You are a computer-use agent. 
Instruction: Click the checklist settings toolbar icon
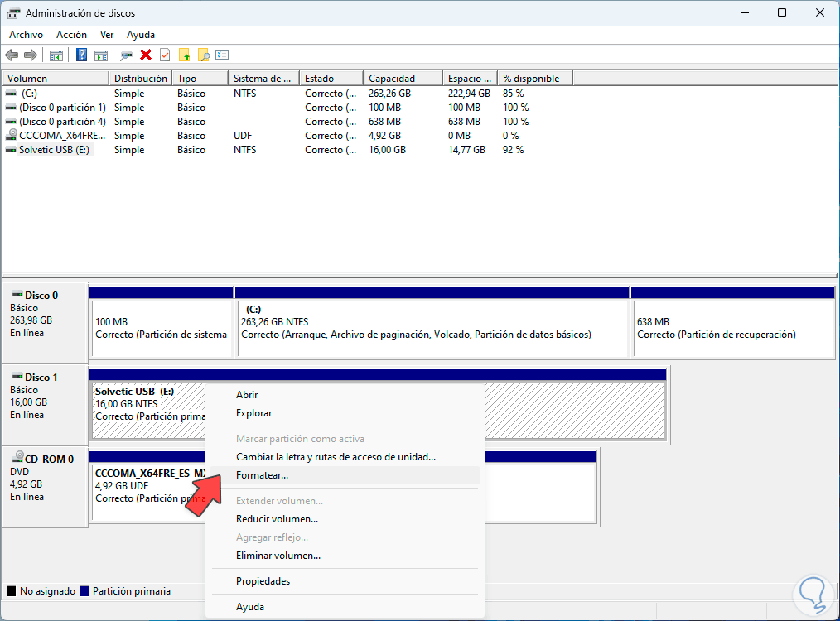click(222, 55)
